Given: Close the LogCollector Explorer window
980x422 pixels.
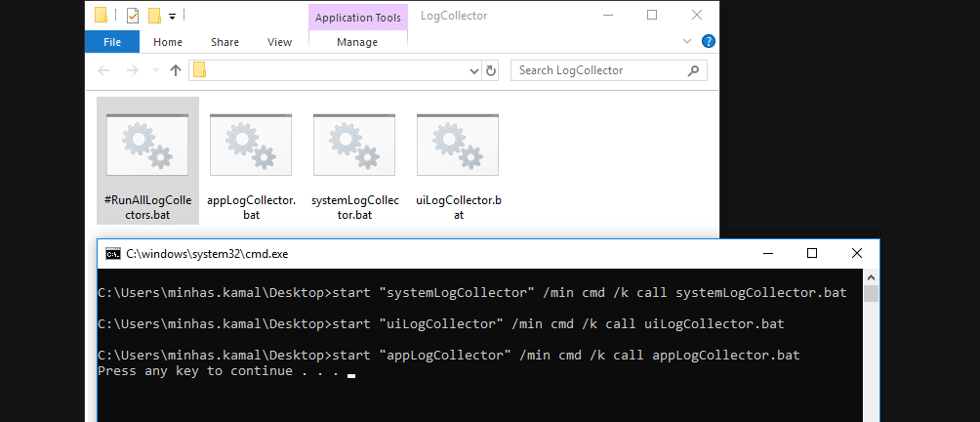Looking at the screenshot, I should (x=697, y=15).
